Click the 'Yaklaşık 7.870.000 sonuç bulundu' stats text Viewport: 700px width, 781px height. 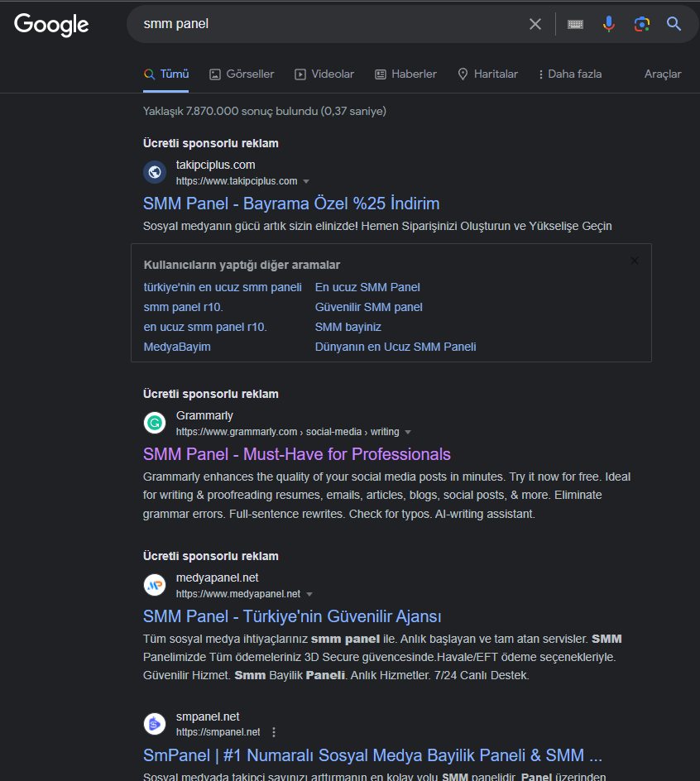tap(265, 111)
